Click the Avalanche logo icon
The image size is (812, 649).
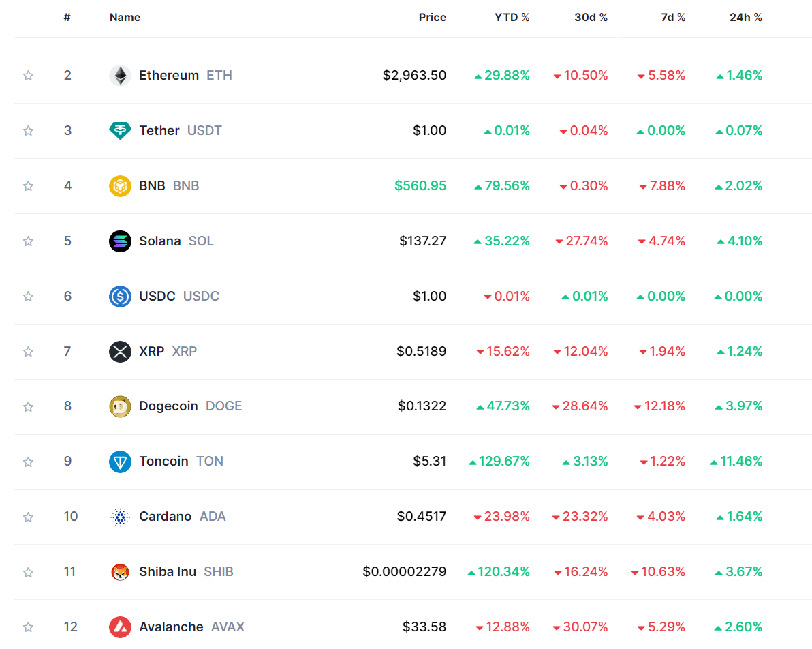[x=121, y=627]
